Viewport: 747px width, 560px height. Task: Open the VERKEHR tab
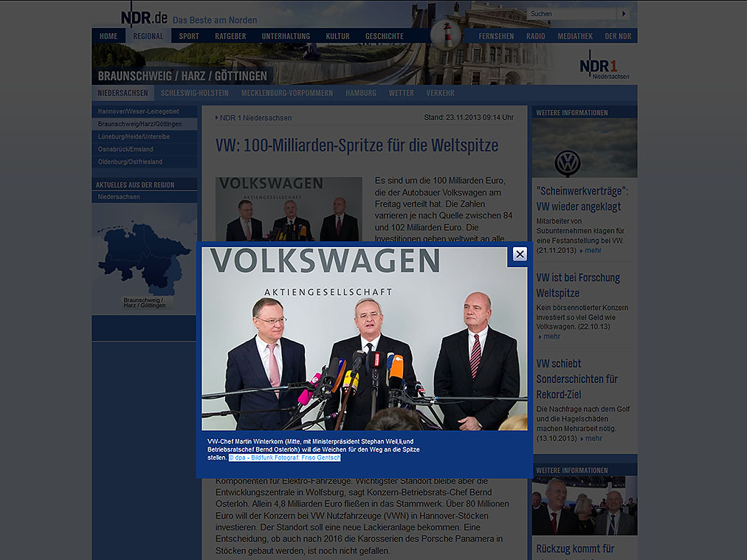point(440,93)
